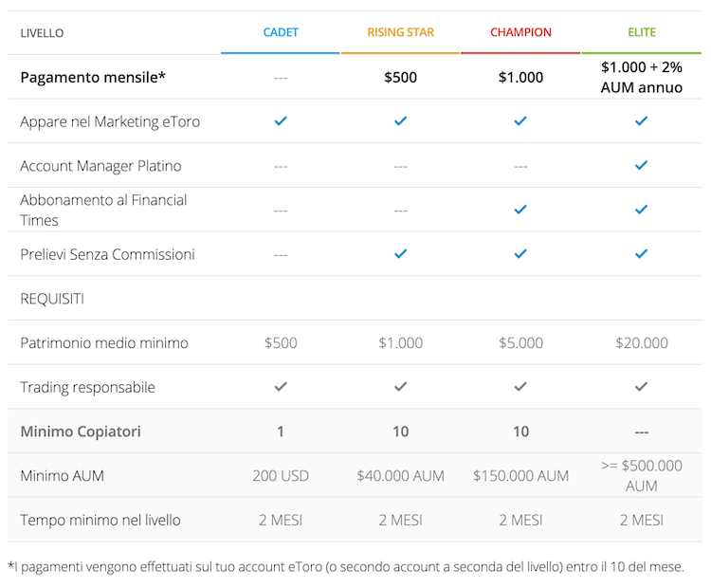Click Cadet checkmark for Marketing eToro
The height and width of the screenshot is (588, 711).
(x=281, y=120)
